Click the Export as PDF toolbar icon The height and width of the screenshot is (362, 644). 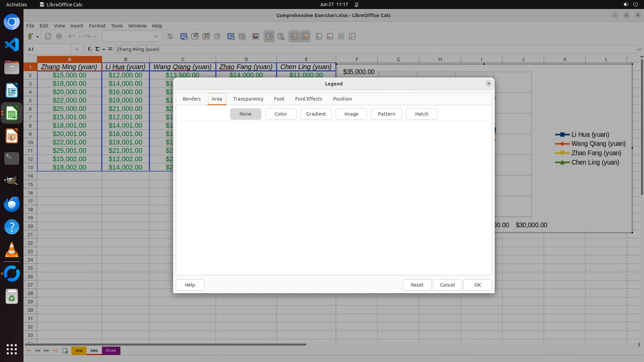[x=48, y=36]
